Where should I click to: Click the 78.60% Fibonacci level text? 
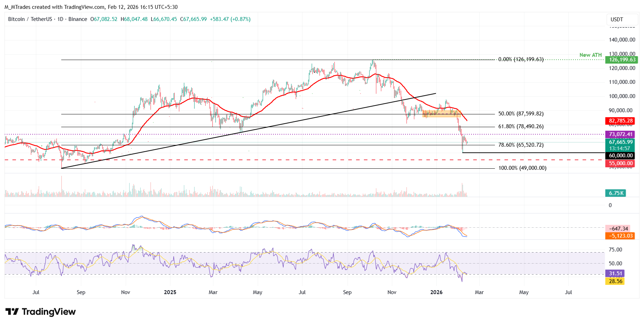point(520,145)
